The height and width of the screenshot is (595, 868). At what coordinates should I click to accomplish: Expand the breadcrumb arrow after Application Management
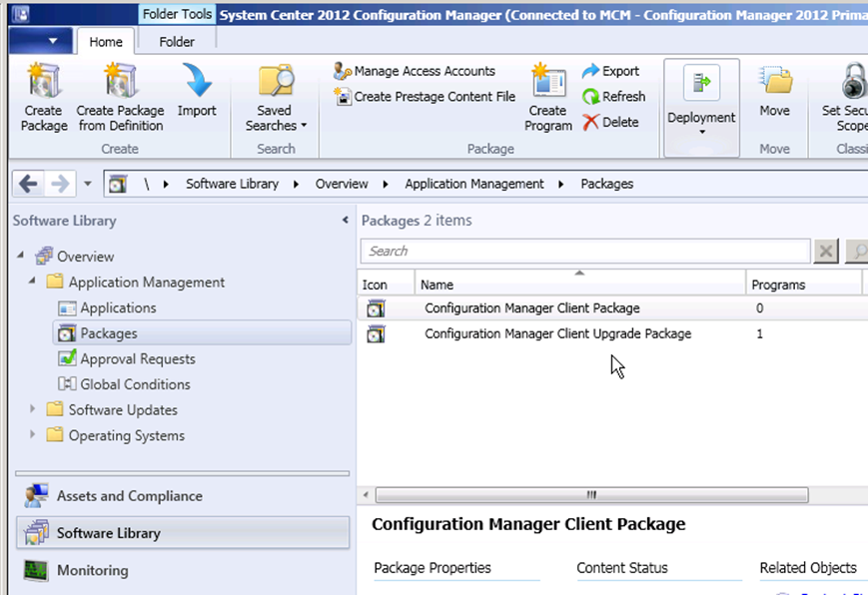[561, 184]
